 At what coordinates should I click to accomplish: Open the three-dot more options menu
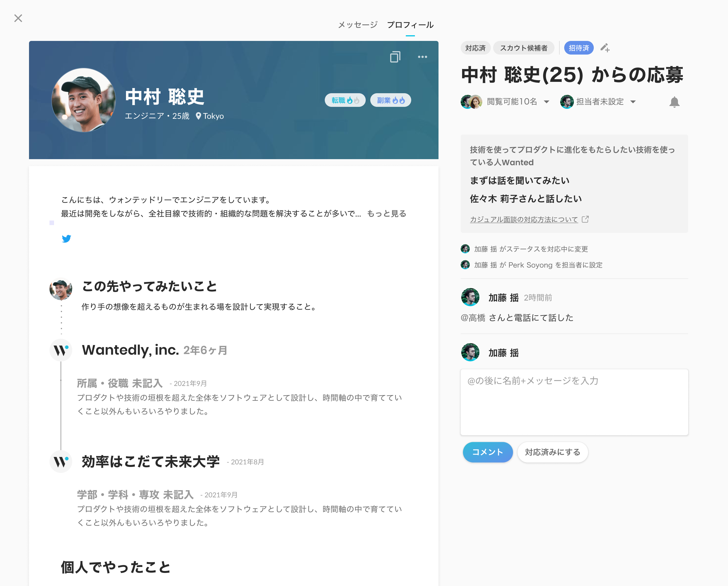click(x=422, y=57)
